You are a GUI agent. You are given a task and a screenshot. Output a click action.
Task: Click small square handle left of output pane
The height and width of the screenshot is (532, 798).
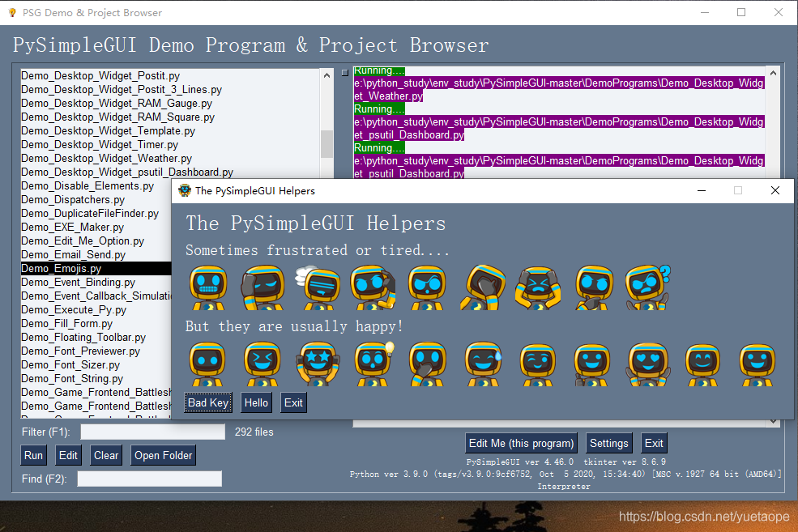(x=344, y=73)
